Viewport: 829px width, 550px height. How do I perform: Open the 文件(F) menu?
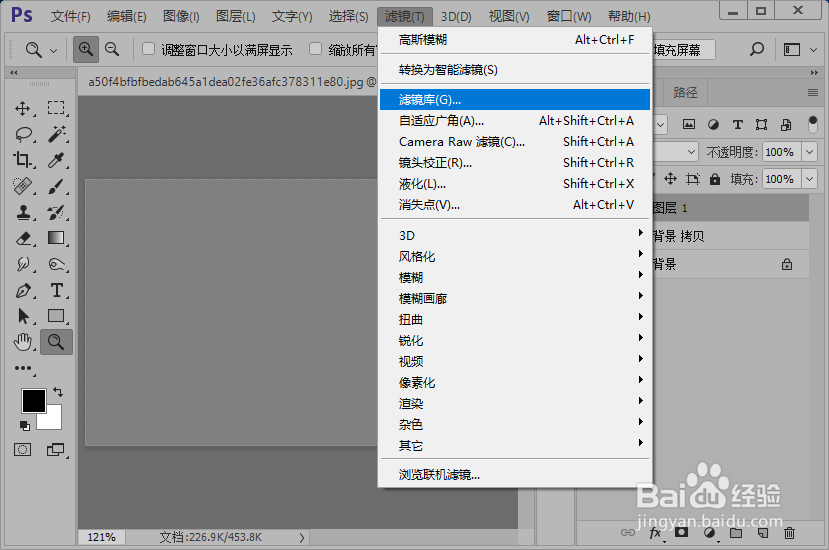pyautogui.click(x=70, y=16)
